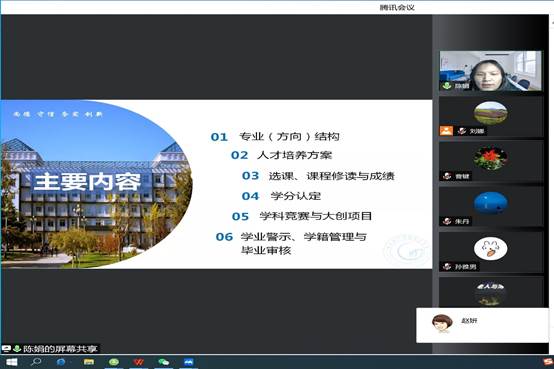Open the WeChat icon in taskbar
This screenshot has height=369, width=554.
163,362
